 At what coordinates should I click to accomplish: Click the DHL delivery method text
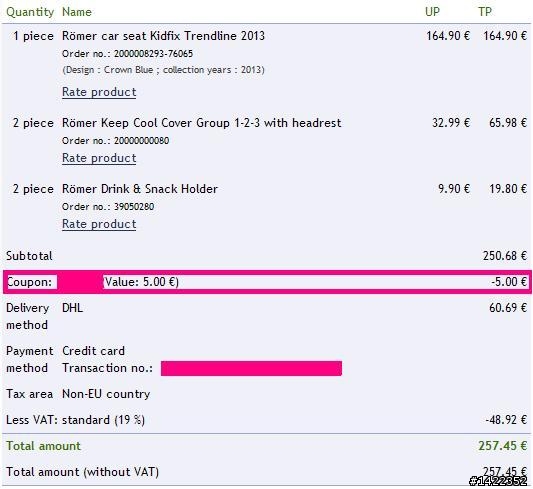[72, 308]
